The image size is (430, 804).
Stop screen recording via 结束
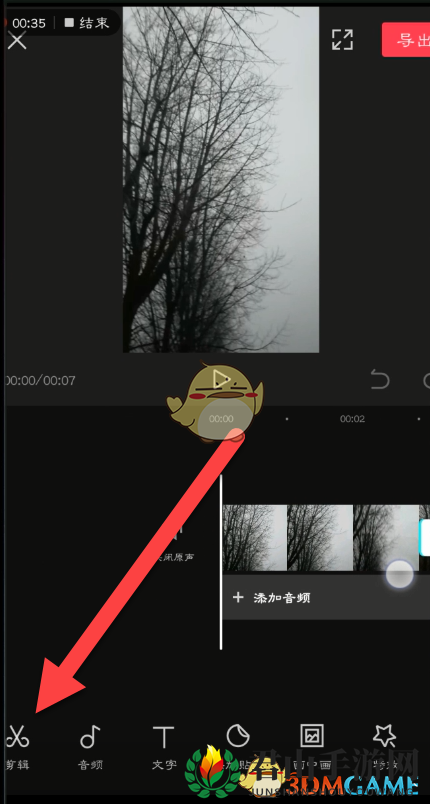click(x=88, y=23)
